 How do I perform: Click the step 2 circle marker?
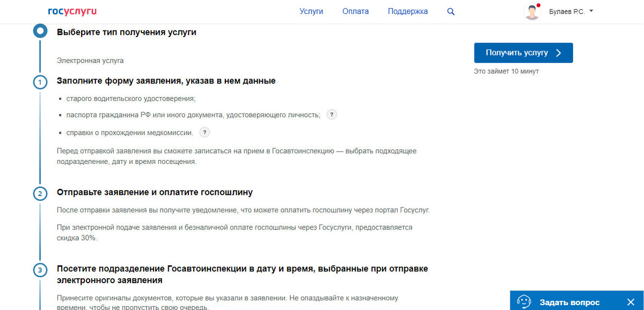tap(40, 193)
